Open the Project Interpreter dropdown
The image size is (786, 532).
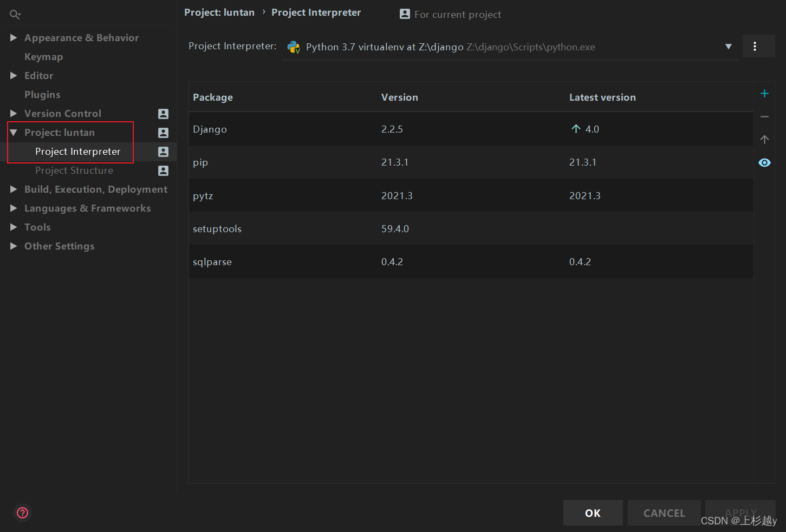(x=728, y=46)
